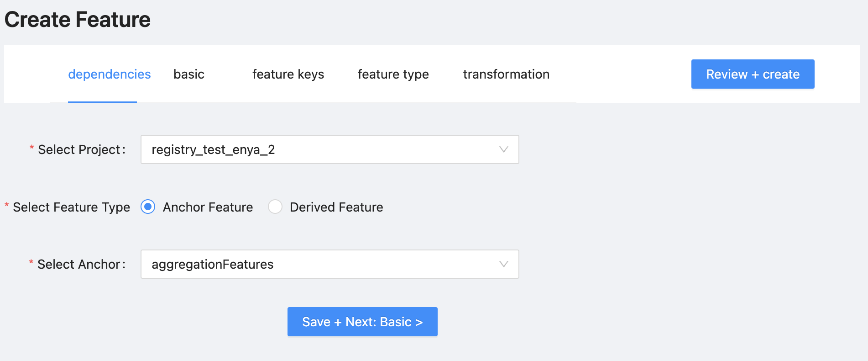This screenshot has height=361, width=868.
Task: Open the registry_test_enya_2 project combo box
Action: click(319, 149)
